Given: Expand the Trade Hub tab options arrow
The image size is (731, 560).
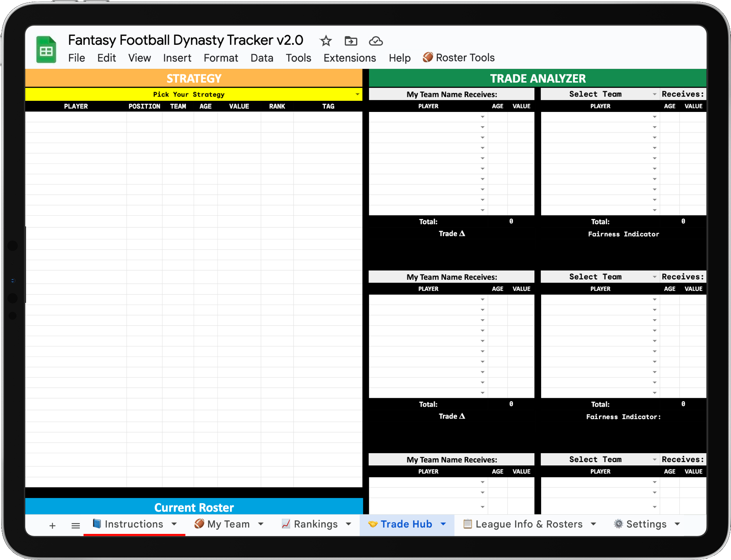Looking at the screenshot, I should coord(443,524).
